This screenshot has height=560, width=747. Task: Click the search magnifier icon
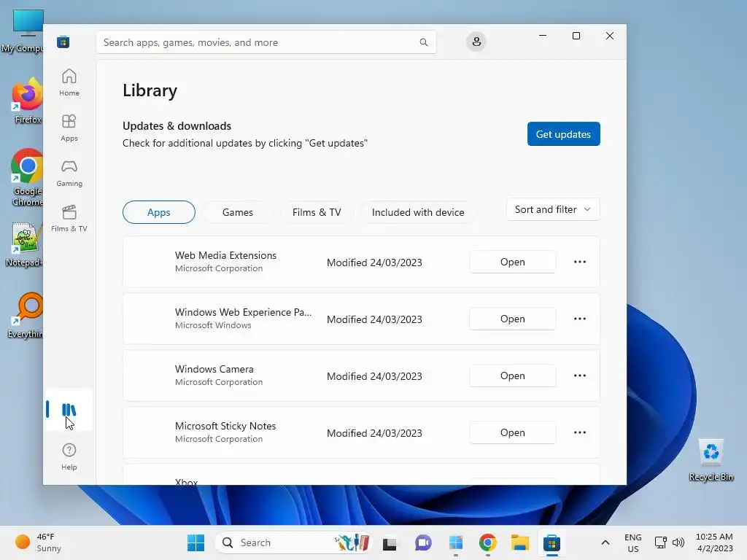tap(424, 42)
